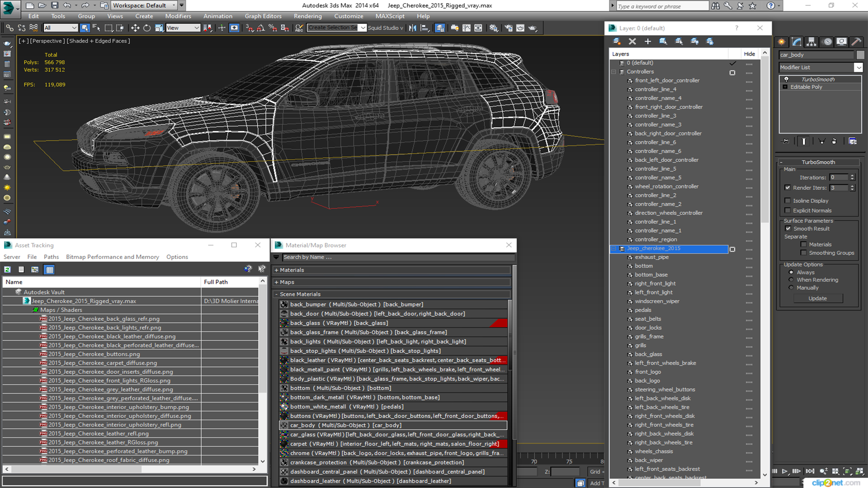Open the Rendering menu
Image resolution: width=868 pixels, height=488 pixels.
click(x=307, y=16)
